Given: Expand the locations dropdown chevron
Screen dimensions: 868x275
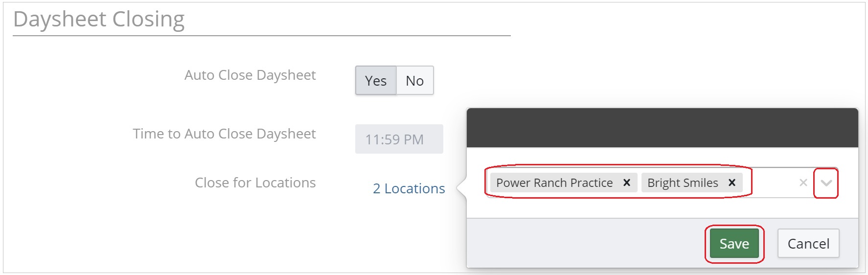Looking at the screenshot, I should (x=826, y=183).
